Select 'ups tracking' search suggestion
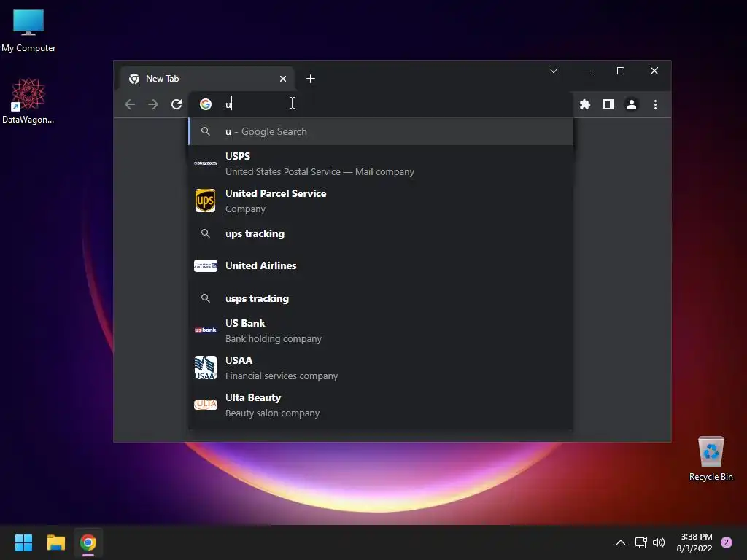This screenshot has width=747, height=560. [x=381, y=234]
